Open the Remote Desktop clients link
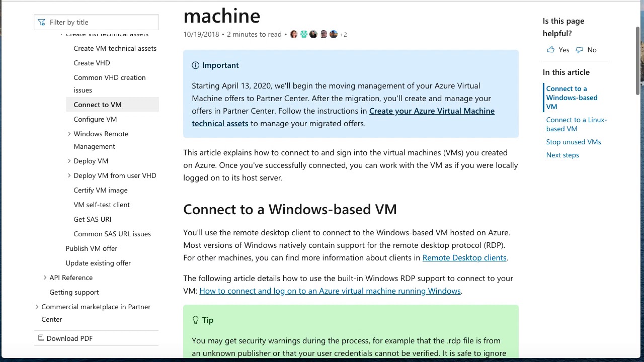The width and height of the screenshot is (644, 362). click(x=464, y=257)
